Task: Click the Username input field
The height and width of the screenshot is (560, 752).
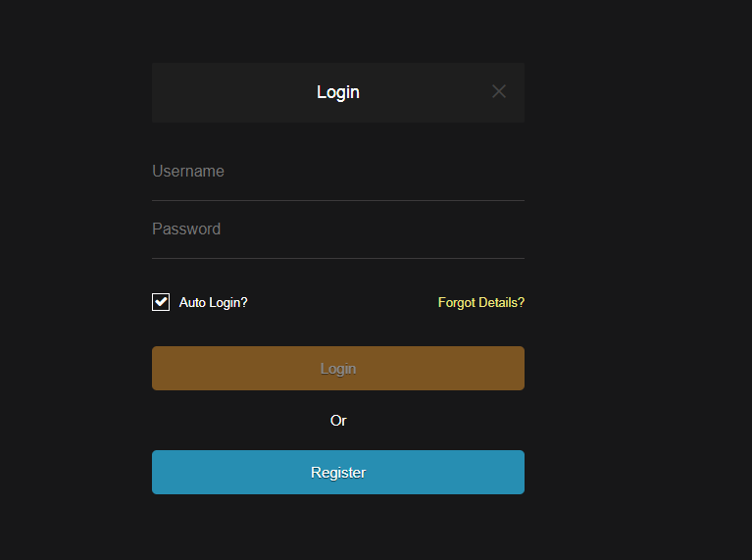Action: click(x=337, y=172)
